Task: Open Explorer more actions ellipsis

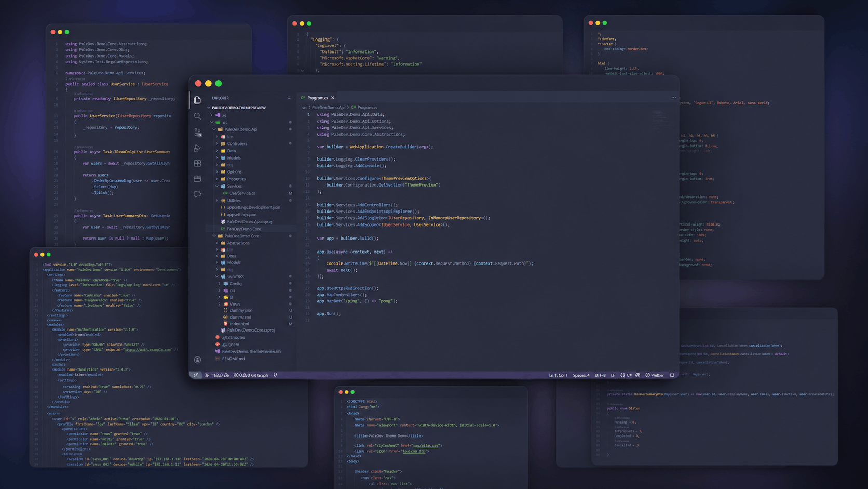Action: 289,98
